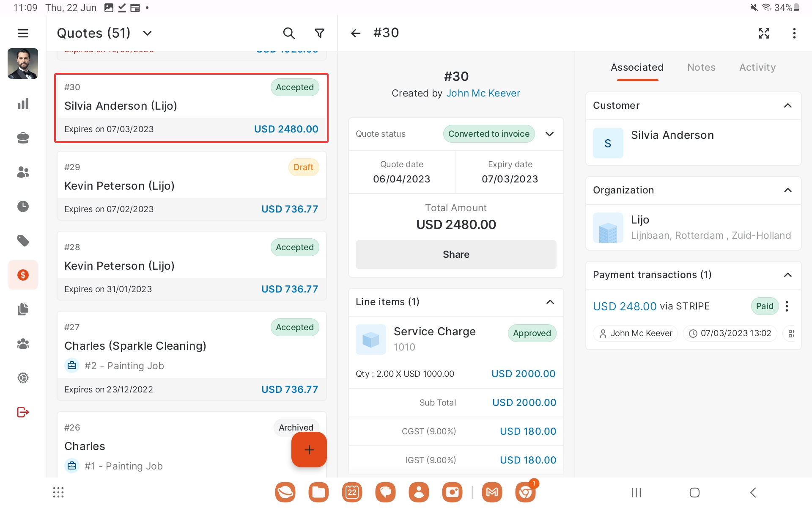Open the dashboard bar chart icon in sidebar
The height and width of the screenshot is (508, 812).
[x=23, y=104]
